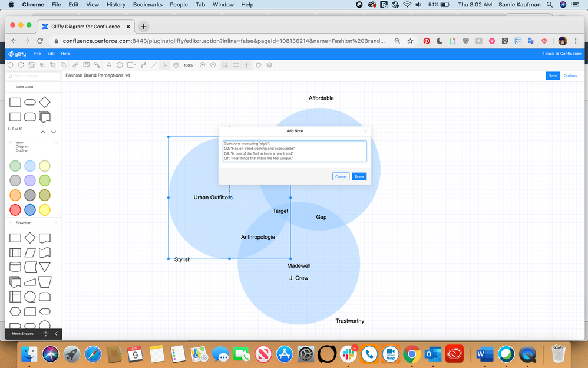588x368 pixels.
Task: Zoom out with the minus magnifier
Action: [x=213, y=65]
